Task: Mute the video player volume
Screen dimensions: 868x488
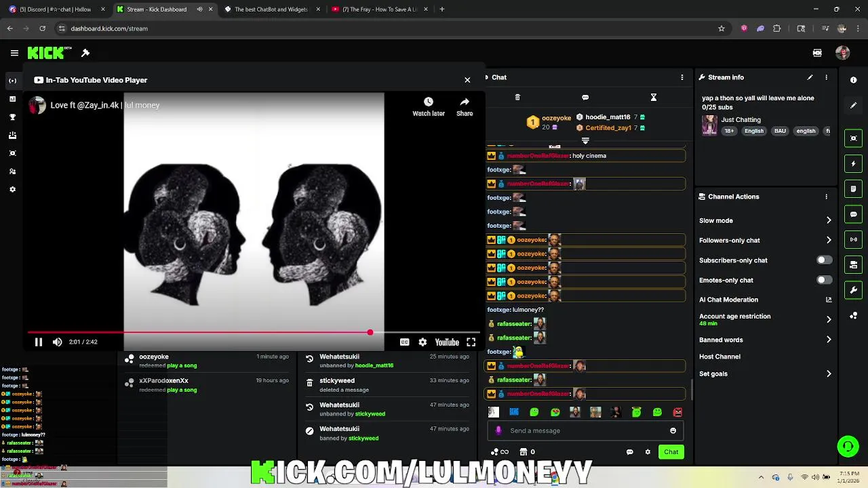Action: click(57, 342)
